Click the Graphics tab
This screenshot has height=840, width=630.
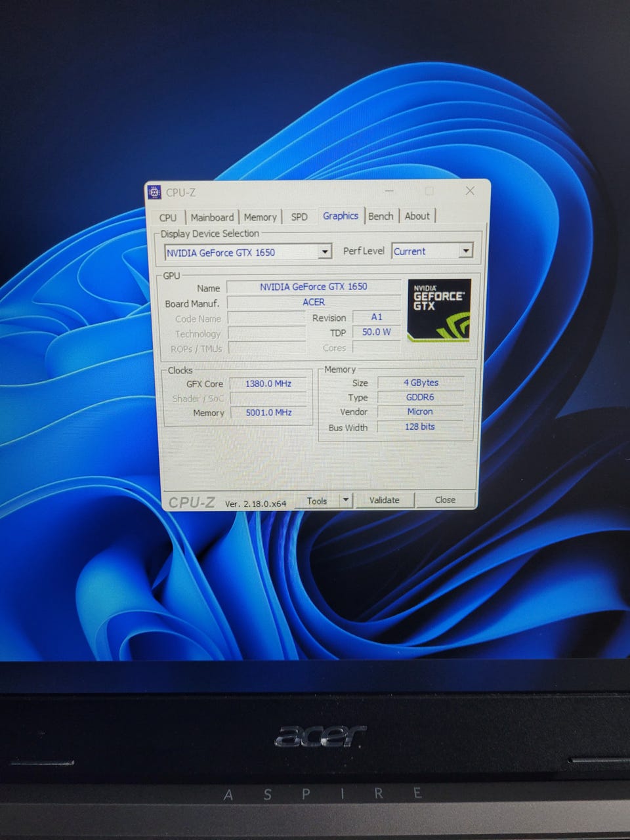click(341, 215)
